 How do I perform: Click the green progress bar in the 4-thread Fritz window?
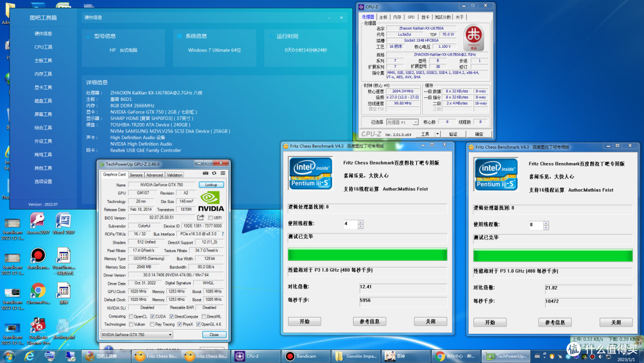367,254
